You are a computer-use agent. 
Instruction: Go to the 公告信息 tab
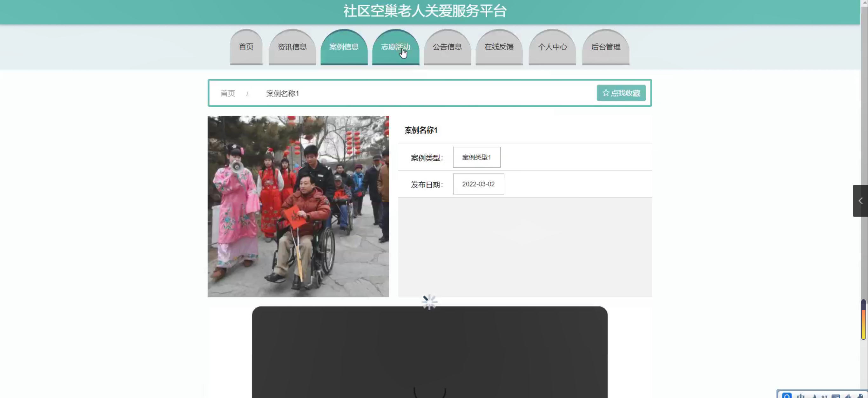(447, 47)
